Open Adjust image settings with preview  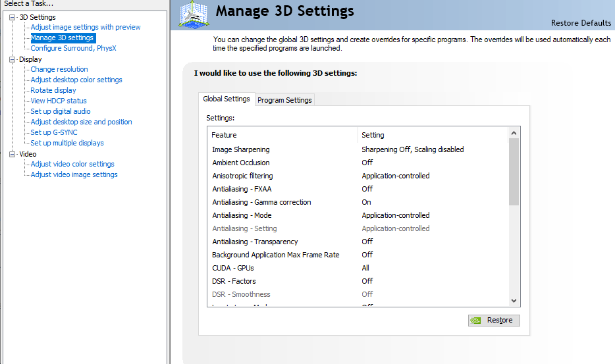86,27
